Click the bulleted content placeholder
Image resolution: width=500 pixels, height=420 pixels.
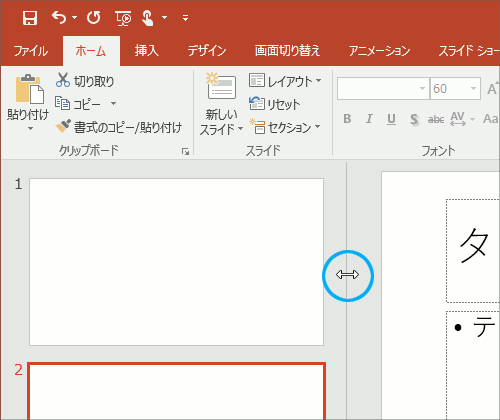click(x=473, y=365)
